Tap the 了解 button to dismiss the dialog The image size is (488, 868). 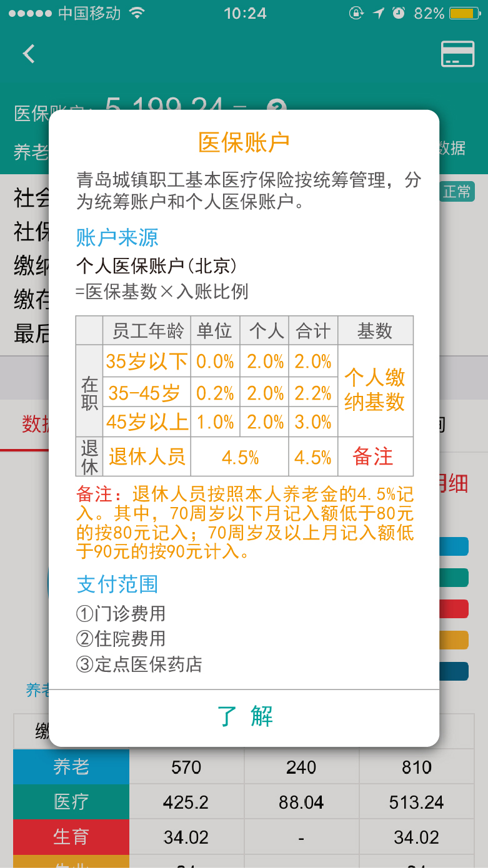(x=244, y=717)
